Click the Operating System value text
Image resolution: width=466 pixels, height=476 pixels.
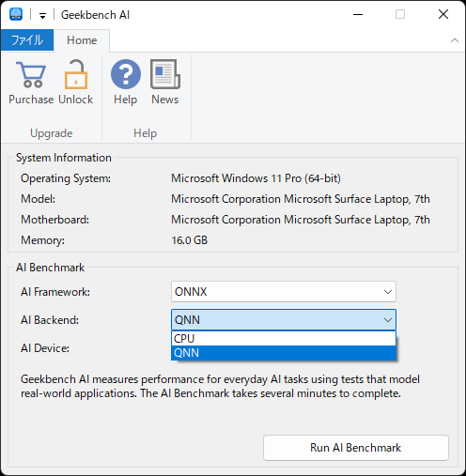[x=256, y=178]
